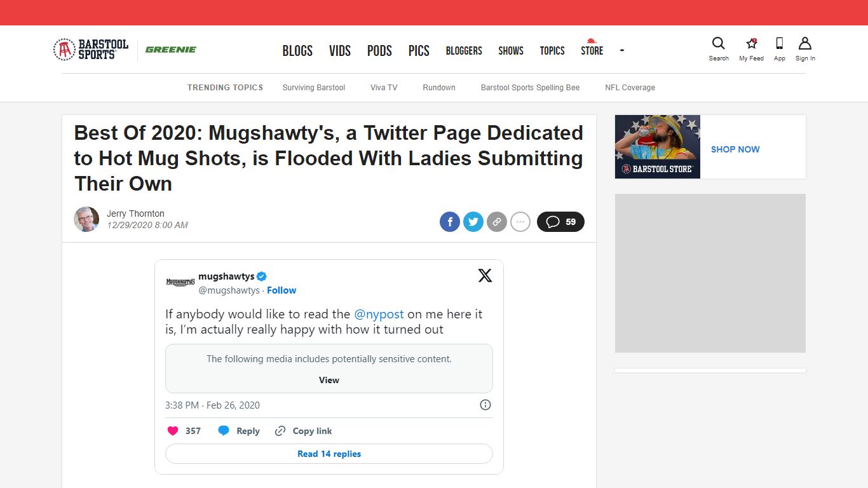Open more share options ellipsis

[520, 222]
